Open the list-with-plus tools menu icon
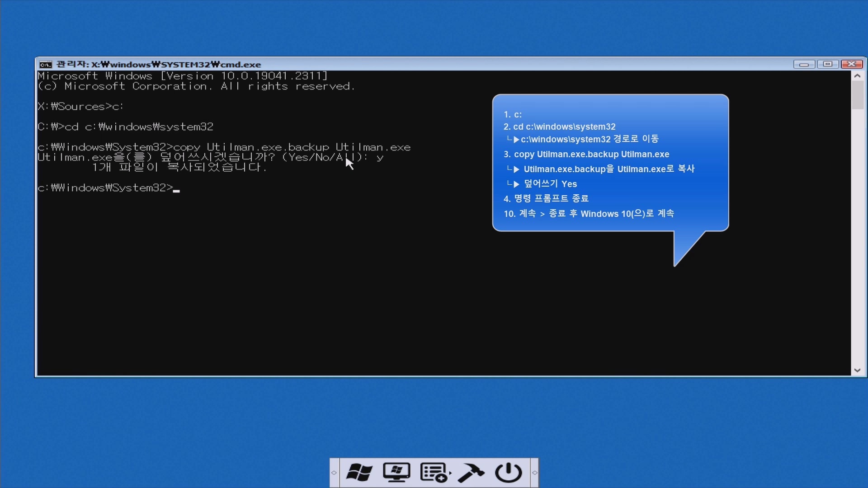 tap(433, 473)
